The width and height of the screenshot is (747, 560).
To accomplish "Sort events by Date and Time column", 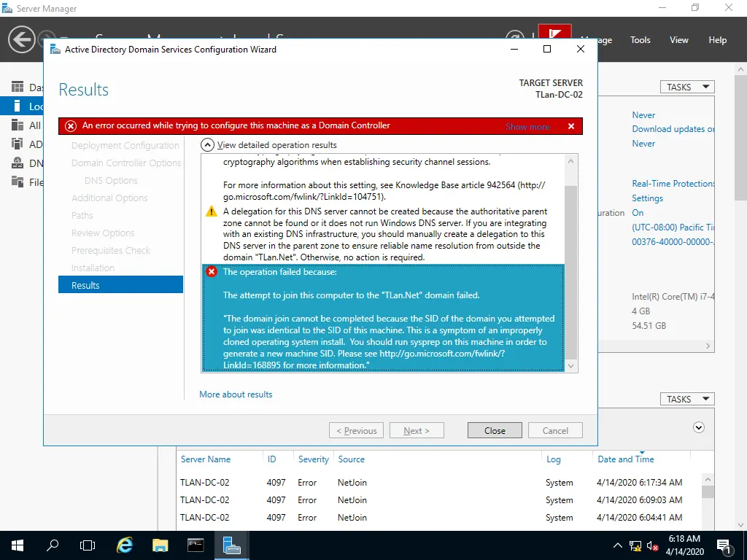I will point(626,459).
